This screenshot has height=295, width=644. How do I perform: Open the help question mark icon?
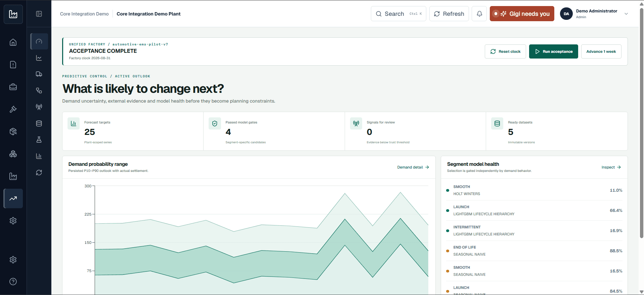pyautogui.click(x=13, y=282)
